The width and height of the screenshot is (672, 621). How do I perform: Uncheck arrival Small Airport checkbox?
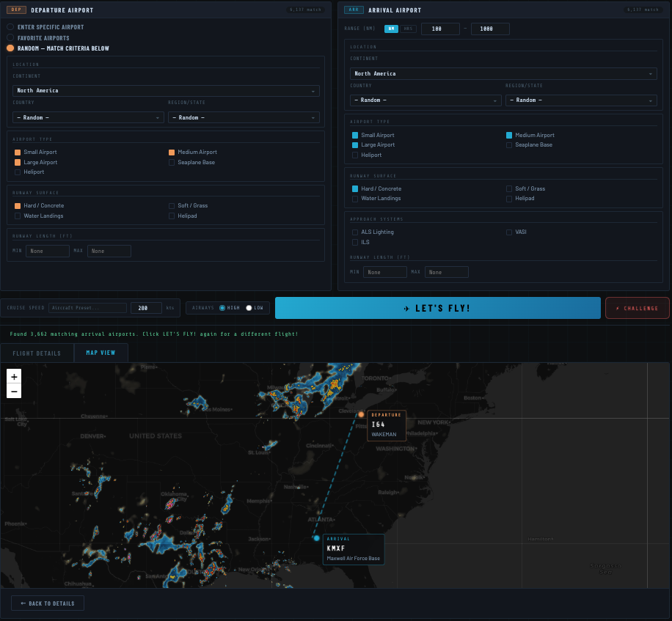pyautogui.click(x=355, y=135)
